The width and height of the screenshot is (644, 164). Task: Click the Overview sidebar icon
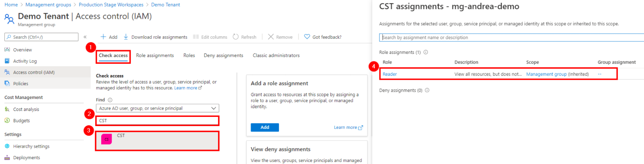(7, 50)
